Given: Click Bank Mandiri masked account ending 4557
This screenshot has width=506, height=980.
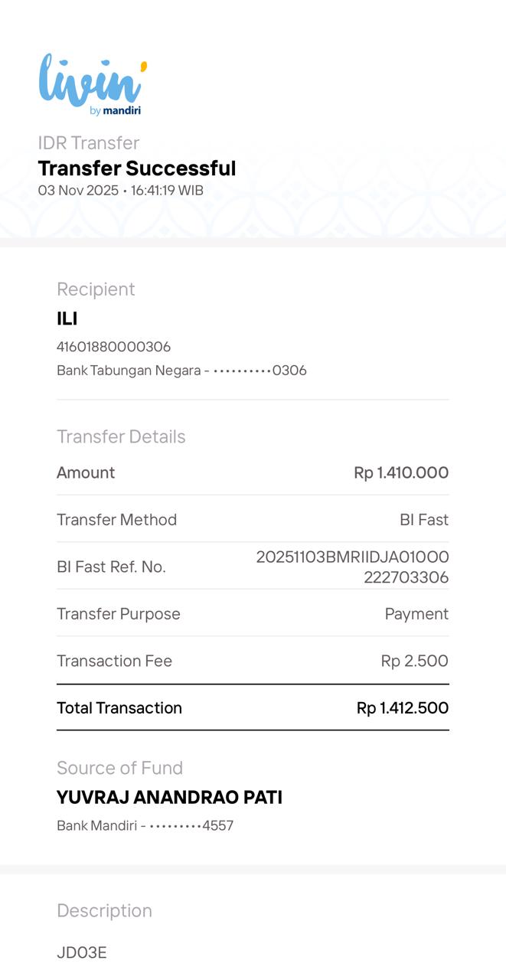Looking at the screenshot, I should tap(145, 825).
